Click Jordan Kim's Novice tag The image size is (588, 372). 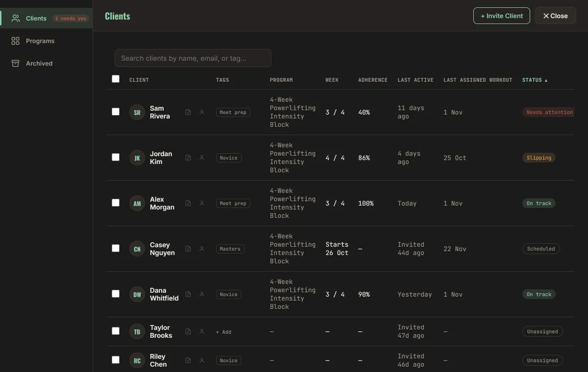pyautogui.click(x=229, y=158)
